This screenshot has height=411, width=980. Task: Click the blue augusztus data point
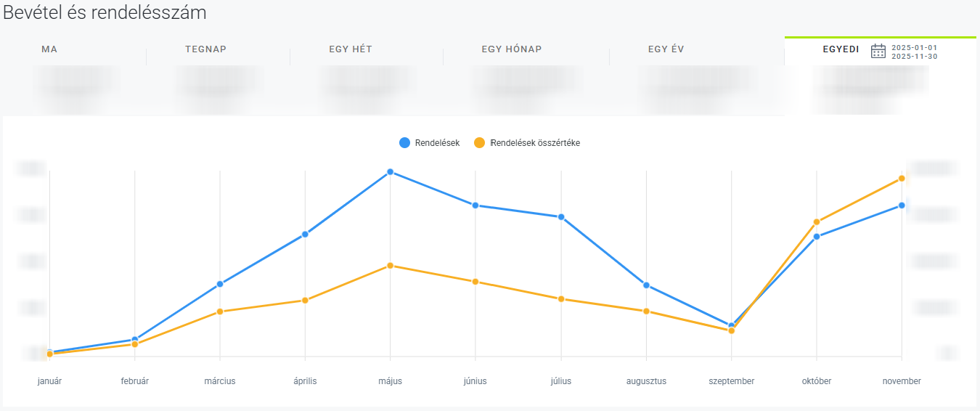tap(646, 285)
